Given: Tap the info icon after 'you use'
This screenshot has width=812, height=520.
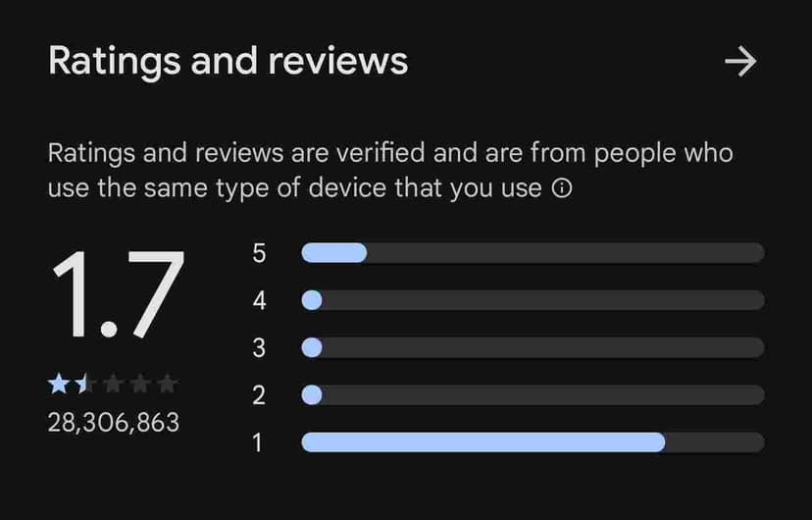Looking at the screenshot, I should point(562,188).
